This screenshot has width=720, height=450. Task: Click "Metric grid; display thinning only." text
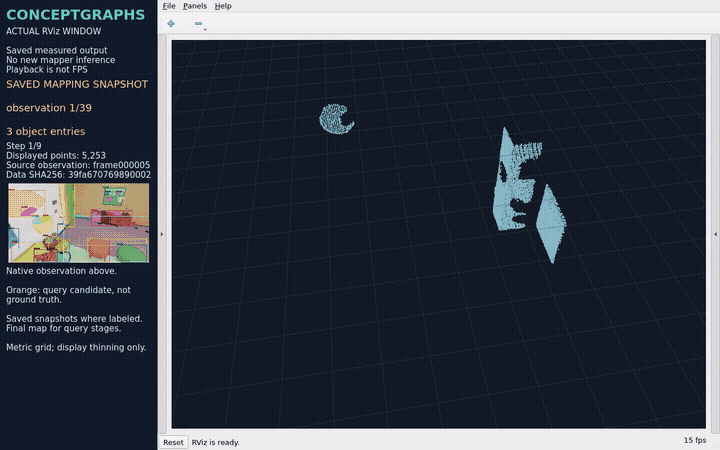(76, 348)
